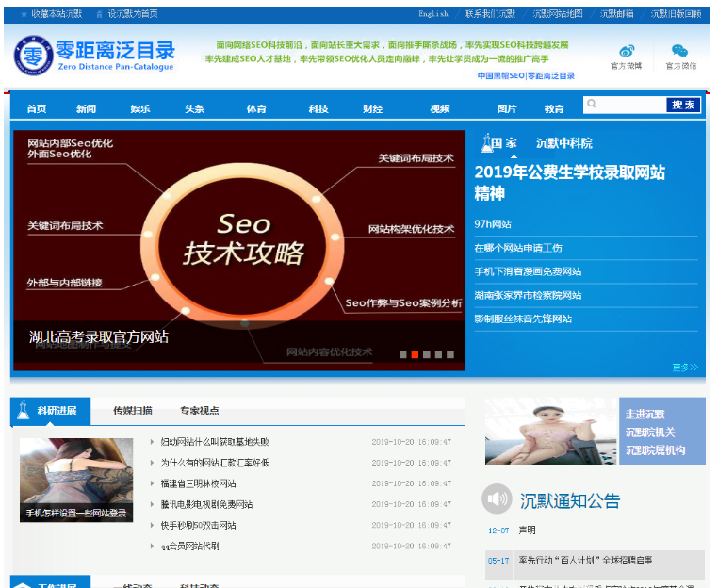Click the official WeChat icon
The height and width of the screenshot is (588, 718).
coord(679,51)
